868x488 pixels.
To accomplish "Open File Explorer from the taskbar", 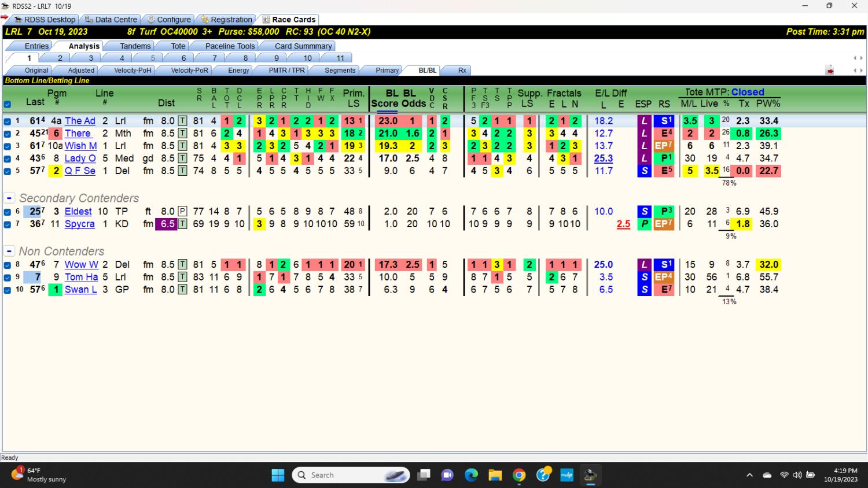I will click(495, 475).
